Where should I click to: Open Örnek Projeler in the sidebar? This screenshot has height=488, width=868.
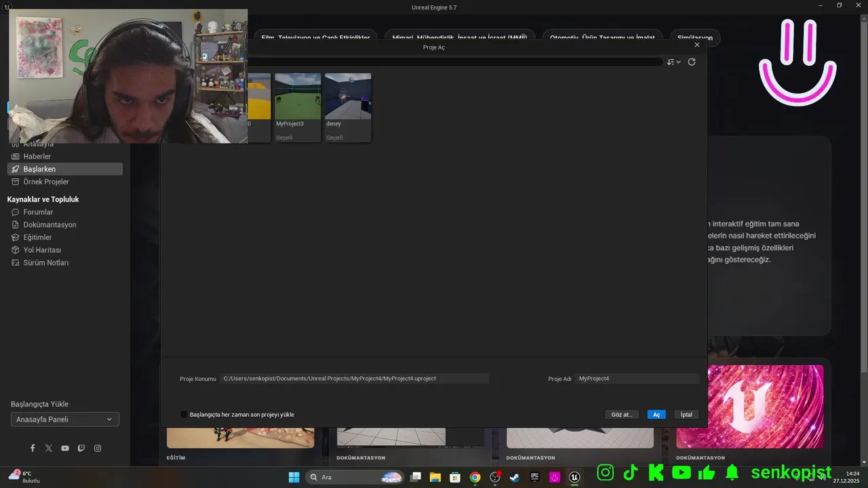pyautogui.click(x=64, y=182)
